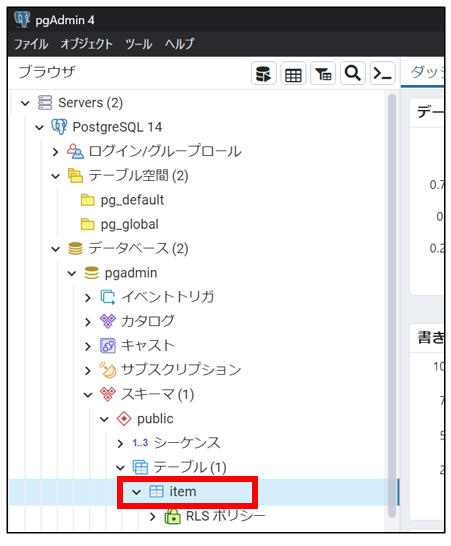Open the Search Objects magnifier icon
This screenshot has width=451, height=546.
pyautogui.click(x=352, y=73)
